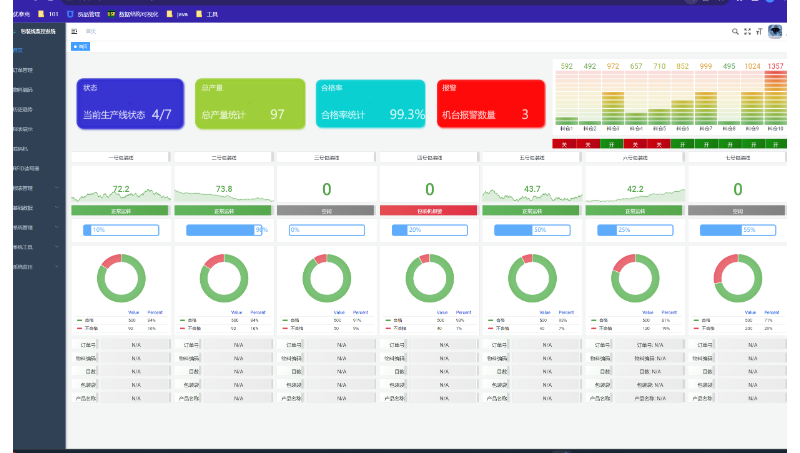This screenshot has height=453, width=800.
Task: Click the 20% progress bar
Action: pyautogui.click(x=430, y=230)
